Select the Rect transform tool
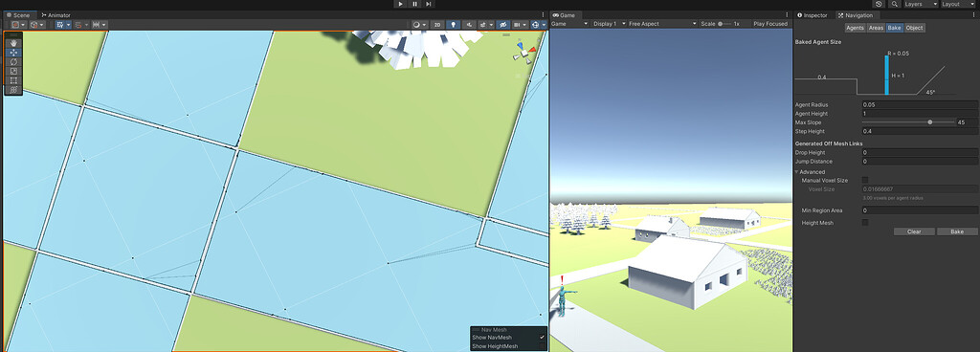 click(x=13, y=80)
